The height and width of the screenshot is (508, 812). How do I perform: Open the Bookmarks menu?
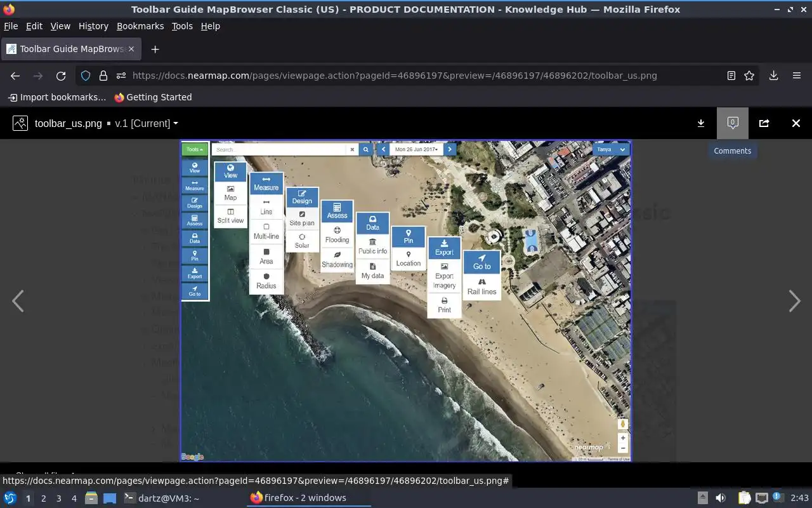coord(140,26)
